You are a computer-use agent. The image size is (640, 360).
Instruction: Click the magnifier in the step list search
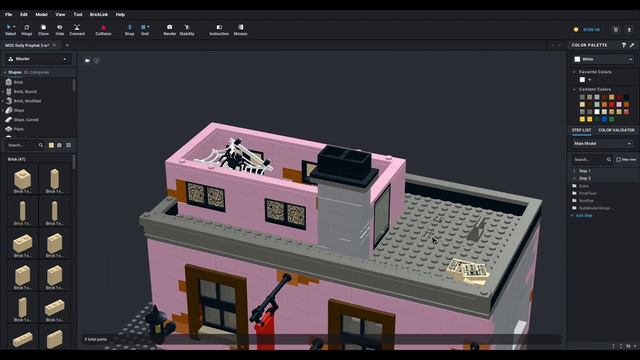point(608,160)
